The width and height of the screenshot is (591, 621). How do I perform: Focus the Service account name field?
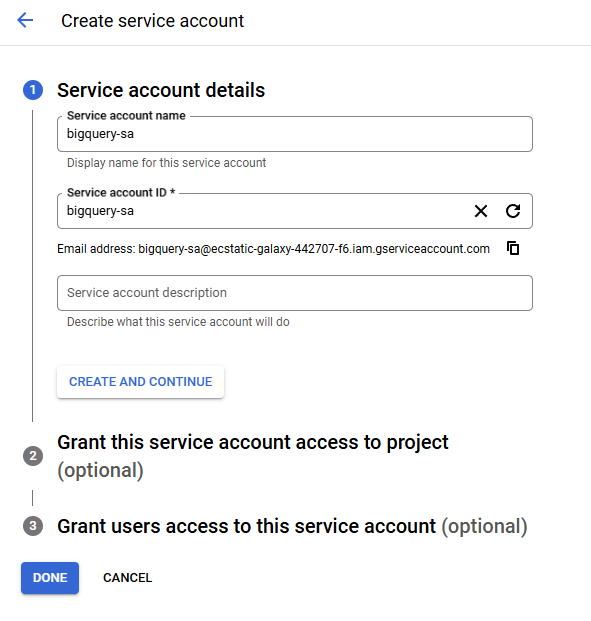(295, 134)
